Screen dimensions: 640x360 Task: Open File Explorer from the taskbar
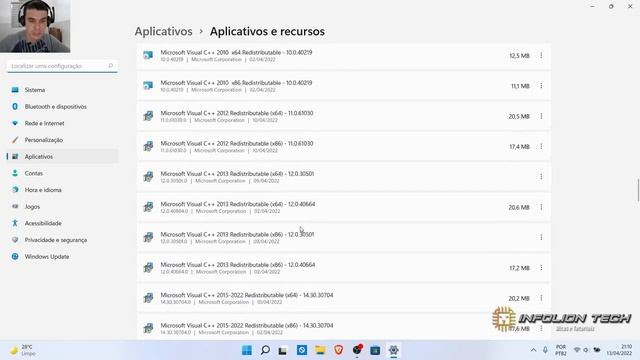(x=320, y=350)
